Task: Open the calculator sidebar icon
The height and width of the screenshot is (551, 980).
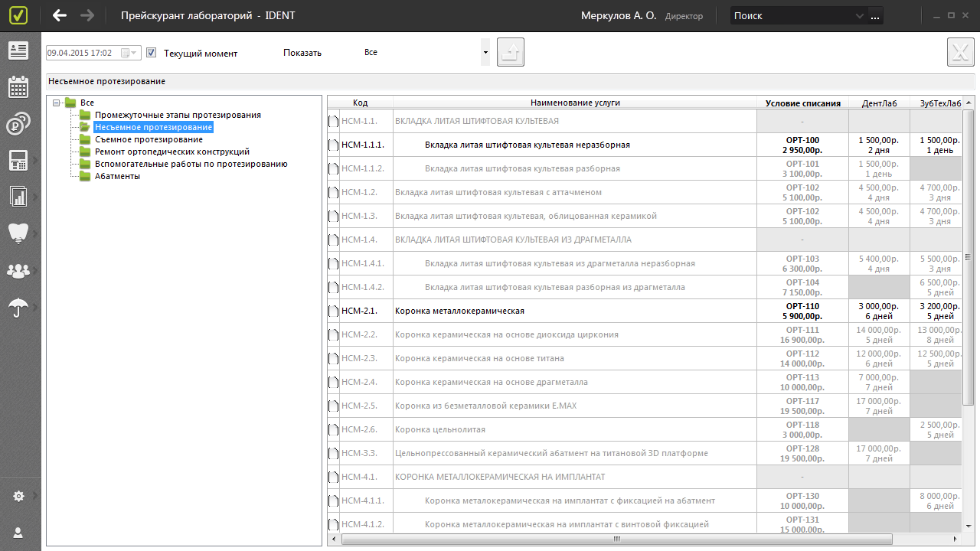Action: point(18,161)
